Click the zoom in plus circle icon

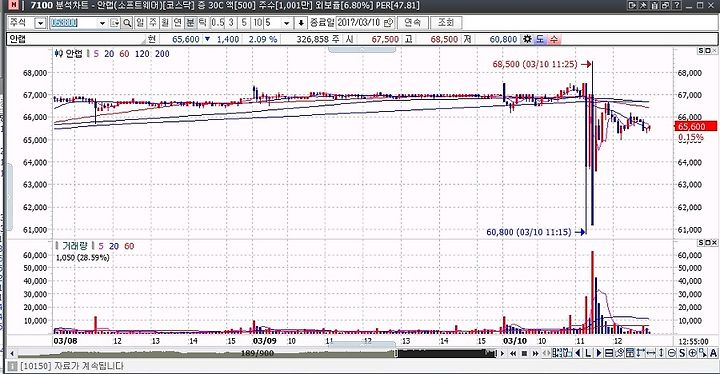tap(692, 353)
